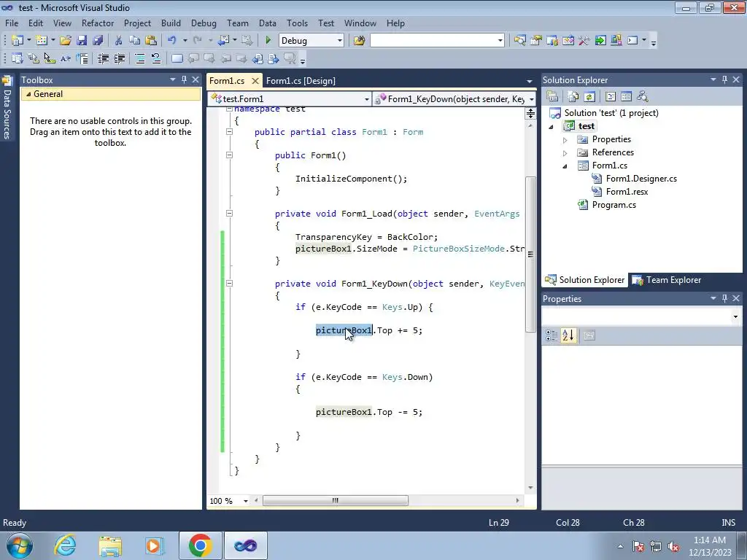The height and width of the screenshot is (560, 747).
Task: Save the current file with floppy icon
Action: 82,41
